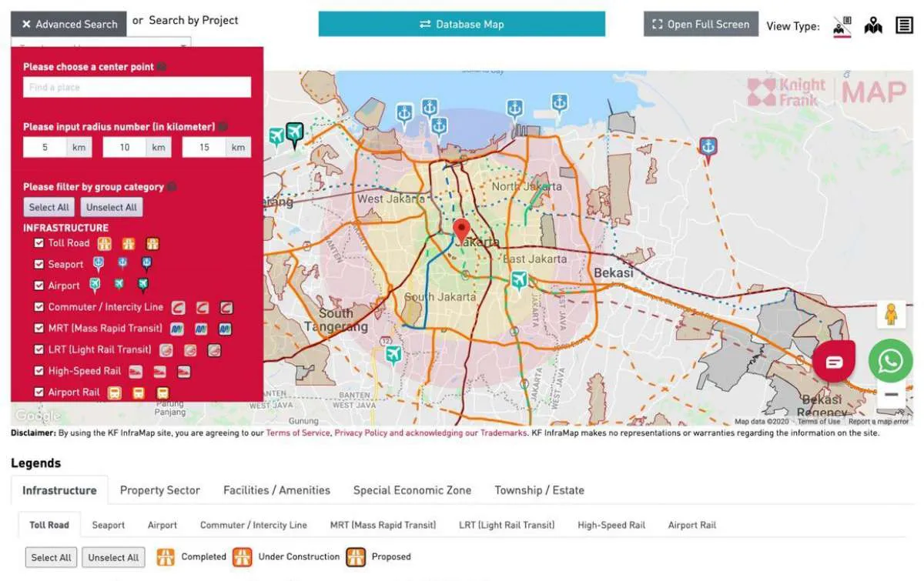Open the Special Economic Zone tab
This screenshot has width=924, height=581.
412,490
